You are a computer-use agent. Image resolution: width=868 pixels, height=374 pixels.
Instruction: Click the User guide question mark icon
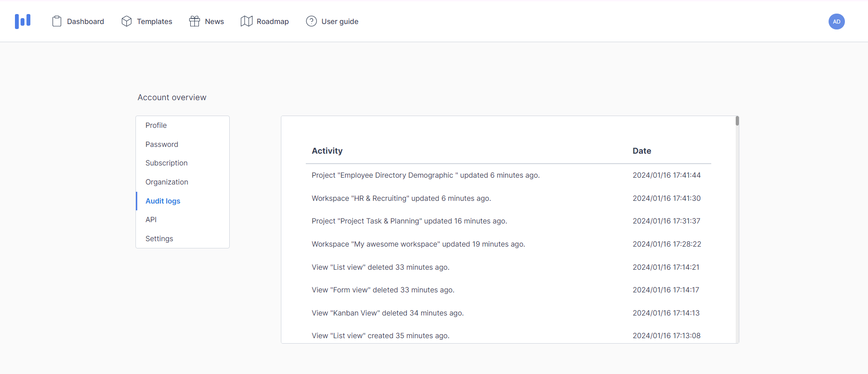[x=311, y=21]
